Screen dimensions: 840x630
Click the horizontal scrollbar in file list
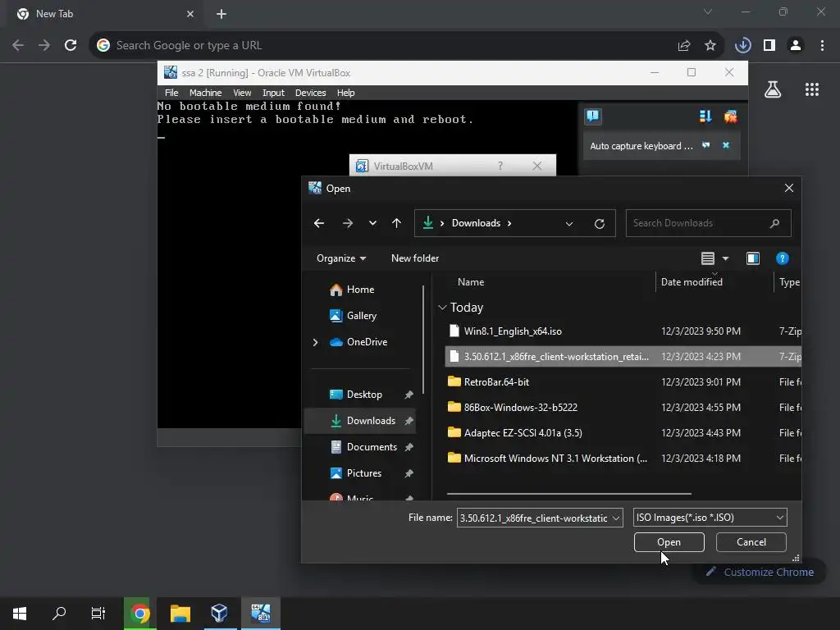569,493
